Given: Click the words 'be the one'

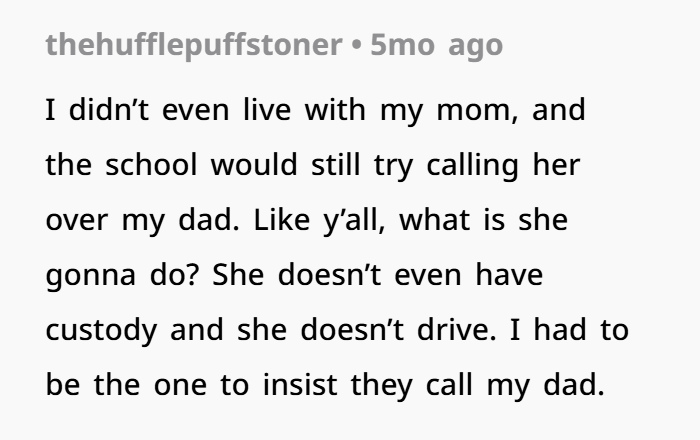Looking at the screenshot, I should coord(126,385).
